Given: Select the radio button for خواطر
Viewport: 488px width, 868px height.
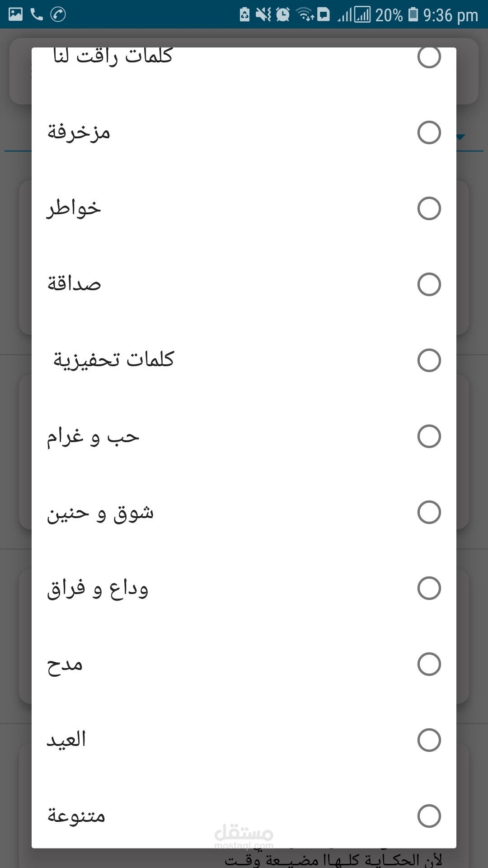Looking at the screenshot, I should coord(429,208).
